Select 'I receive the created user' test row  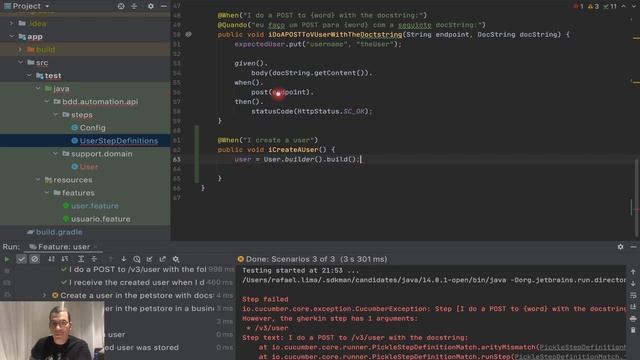coord(138,282)
